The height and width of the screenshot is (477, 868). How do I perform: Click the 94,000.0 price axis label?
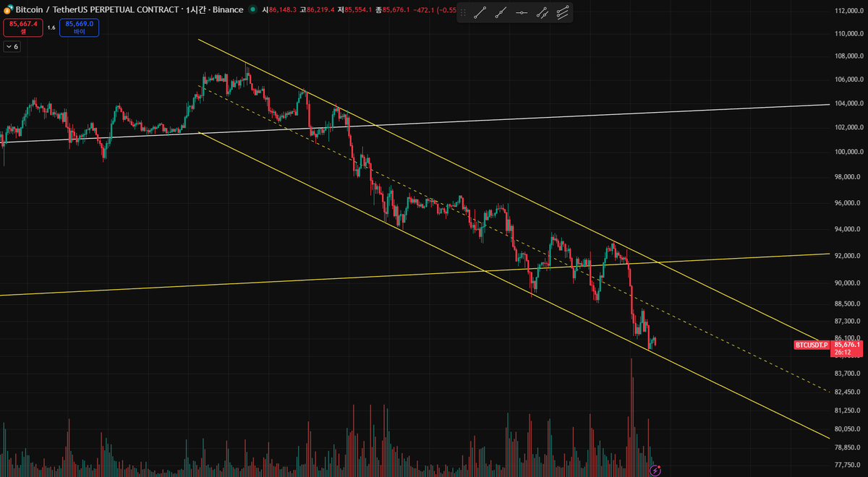(x=849, y=229)
